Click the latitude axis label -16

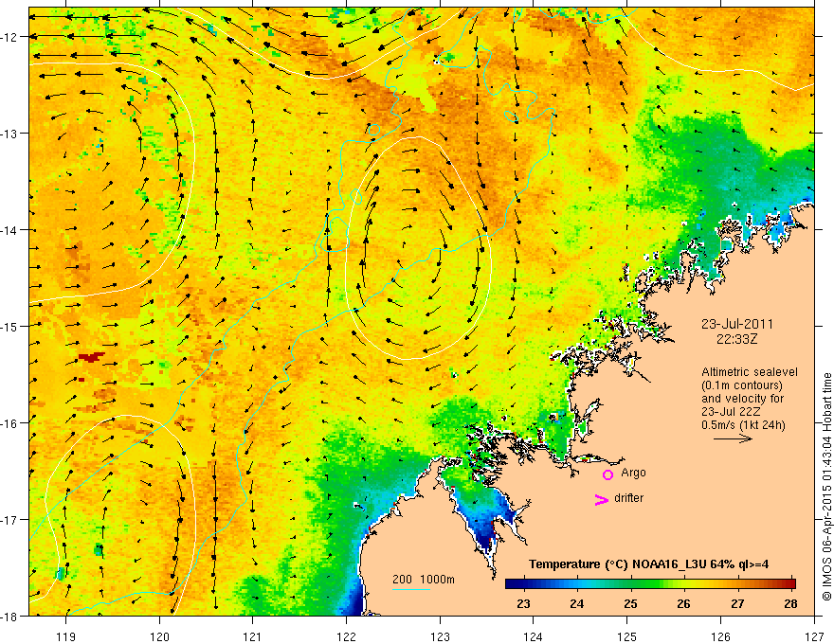coord(10,423)
